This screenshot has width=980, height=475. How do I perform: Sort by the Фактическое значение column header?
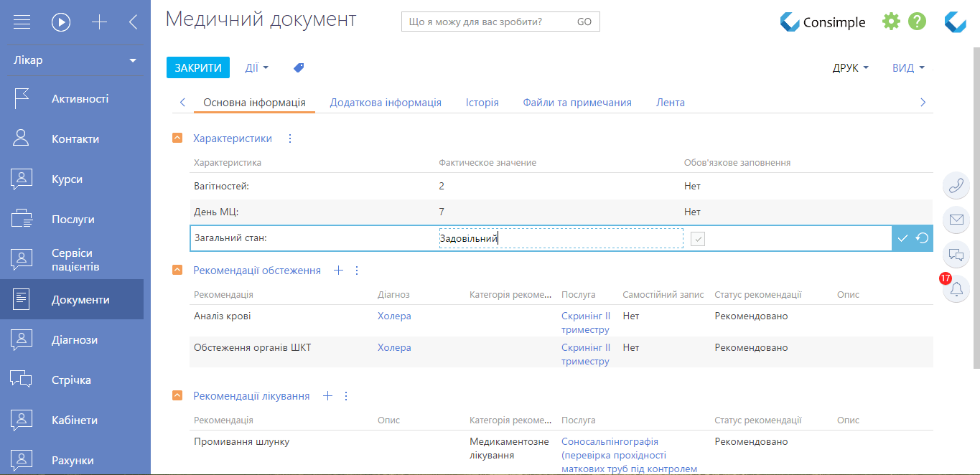click(487, 163)
